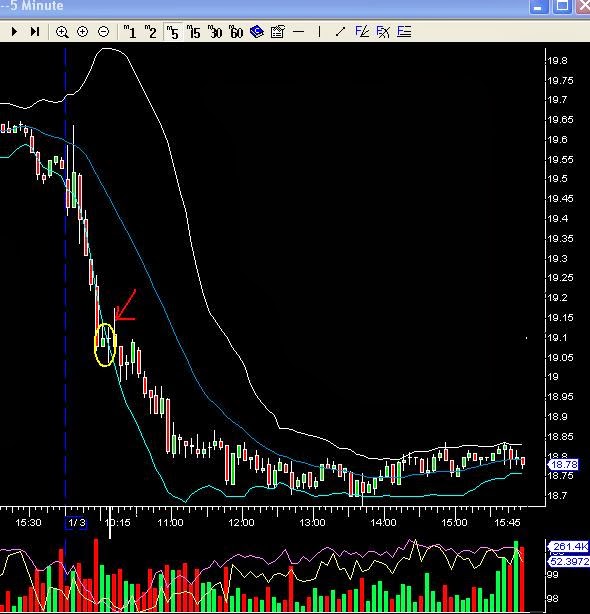
Task: Click the 15:45 time axis label
Action: 508,523
